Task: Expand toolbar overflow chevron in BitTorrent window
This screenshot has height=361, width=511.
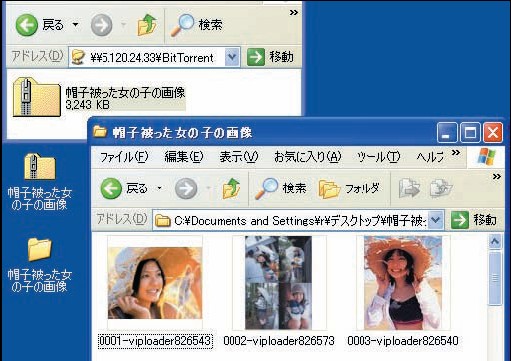Action: pyautogui.click(x=294, y=13)
